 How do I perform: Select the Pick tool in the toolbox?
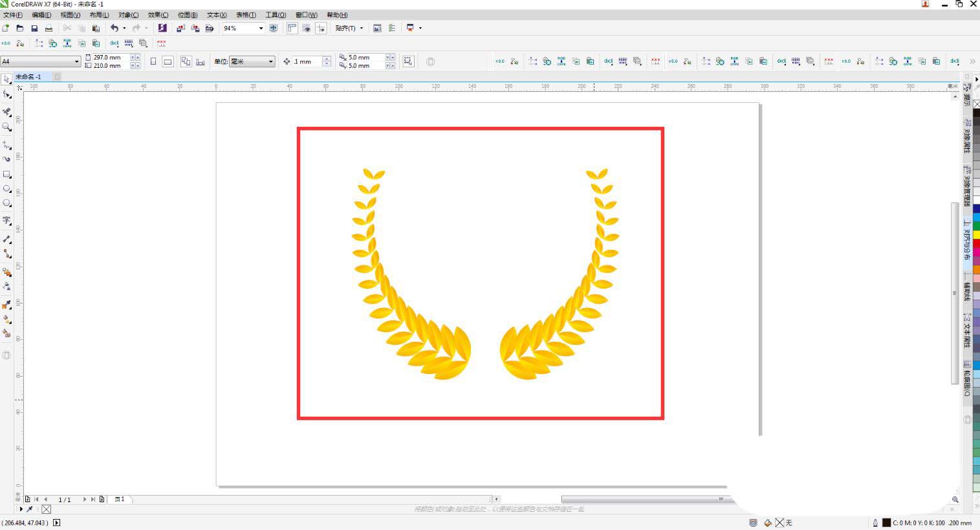pyautogui.click(x=6, y=80)
